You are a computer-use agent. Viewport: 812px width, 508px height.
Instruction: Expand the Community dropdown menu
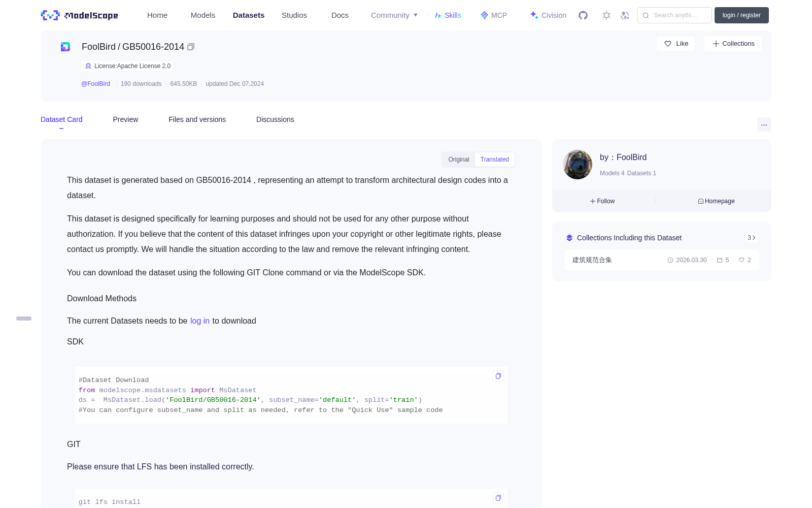click(394, 15)
